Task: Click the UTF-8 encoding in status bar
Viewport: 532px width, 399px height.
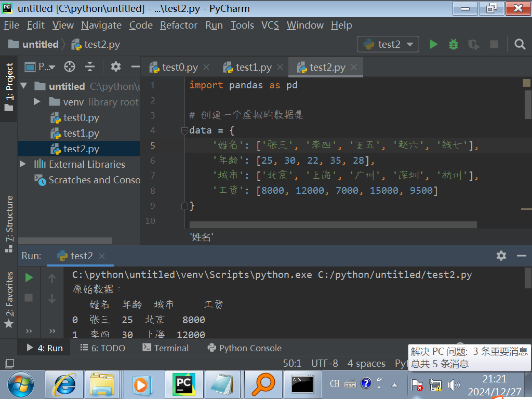Action: 325,364
